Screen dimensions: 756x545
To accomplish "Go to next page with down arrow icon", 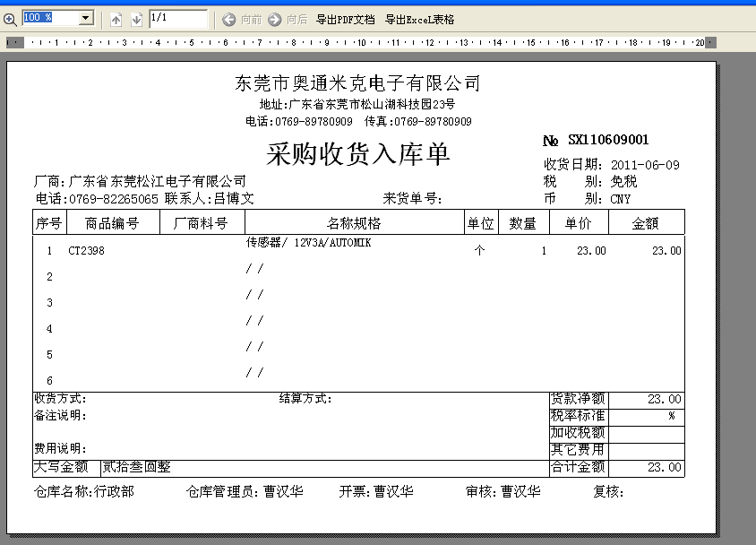I will coord(136,20).
